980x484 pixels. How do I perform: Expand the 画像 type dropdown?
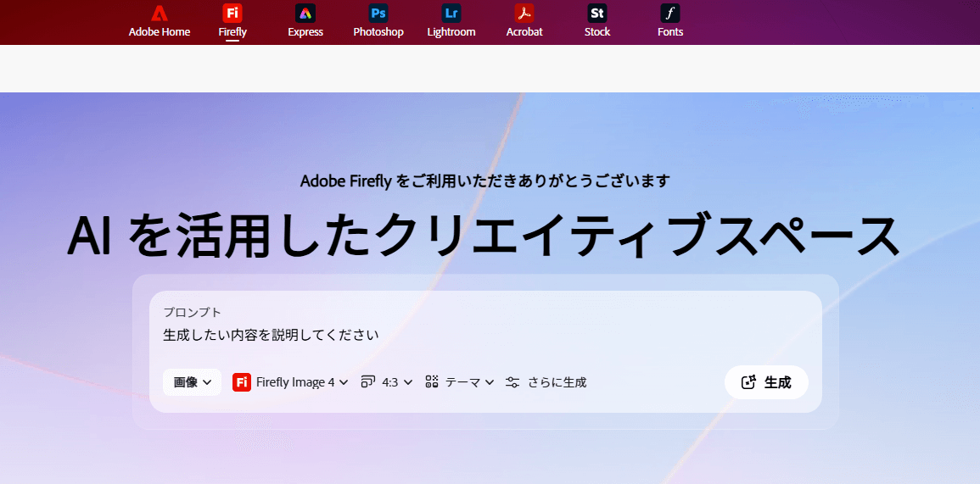[193, 382]
